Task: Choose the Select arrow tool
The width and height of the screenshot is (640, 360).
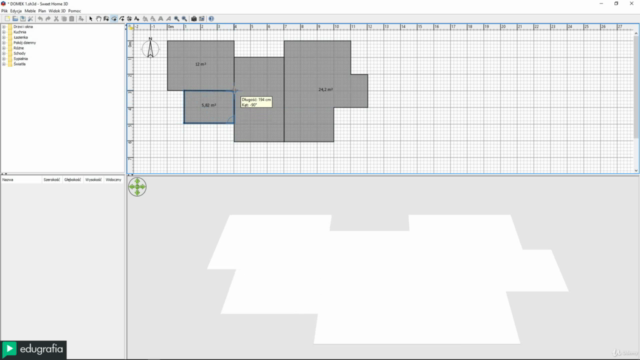Action: click(x=91, y=19)
